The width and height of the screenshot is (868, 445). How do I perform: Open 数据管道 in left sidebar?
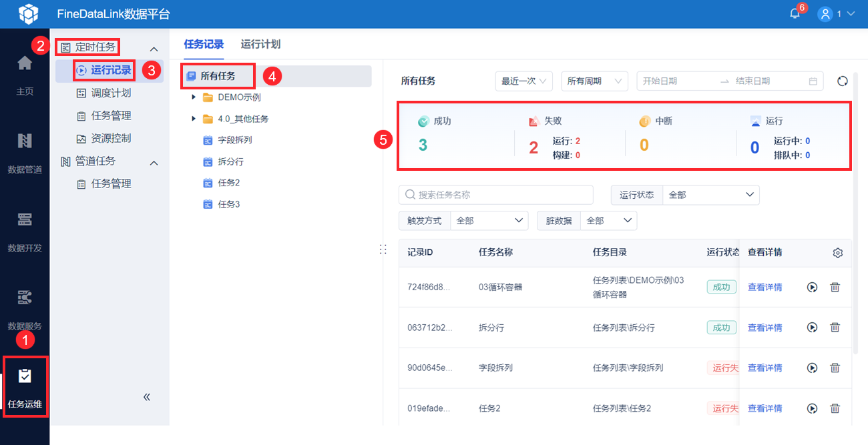pos(25,151)
